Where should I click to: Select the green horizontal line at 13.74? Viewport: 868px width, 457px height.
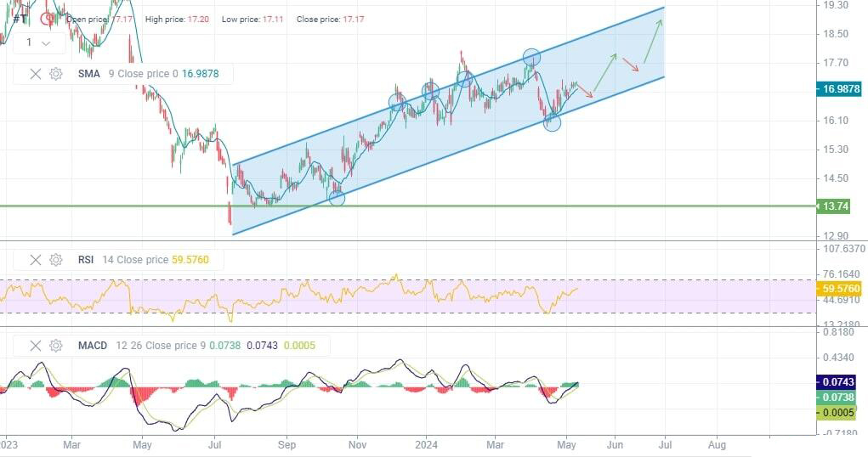408,206
